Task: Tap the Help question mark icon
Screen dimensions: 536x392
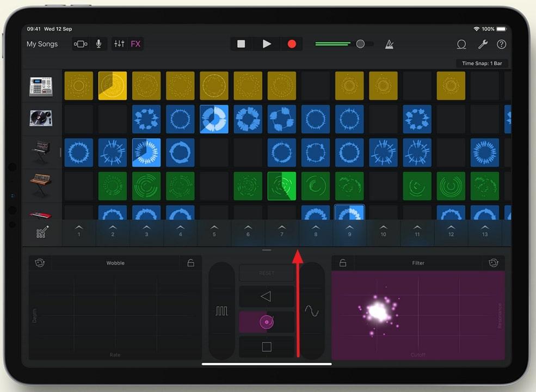Action: point(501,45)
